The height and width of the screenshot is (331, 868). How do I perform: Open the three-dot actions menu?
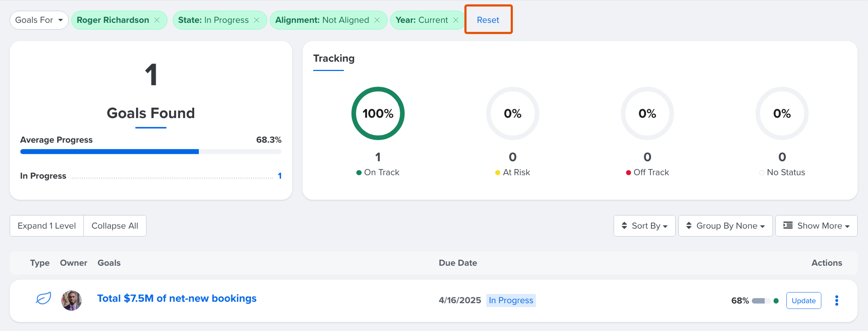[x=837, y=301]
